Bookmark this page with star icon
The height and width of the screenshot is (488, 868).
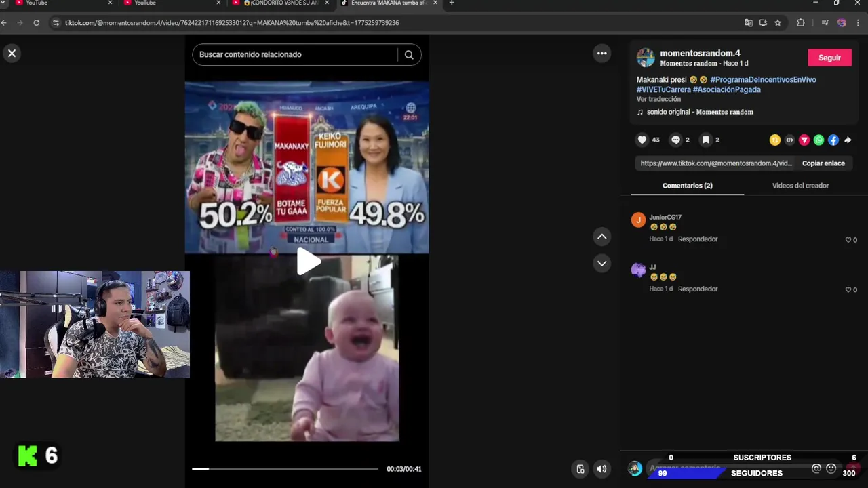pyautogui.click(x=778, y=23)
